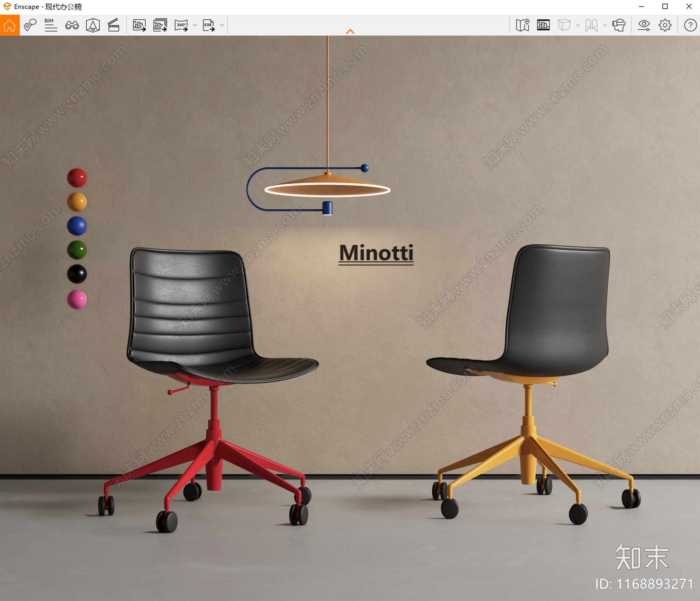Minimize the Enscape window
The width and height of the screenshot is (700, 601).
641,6
